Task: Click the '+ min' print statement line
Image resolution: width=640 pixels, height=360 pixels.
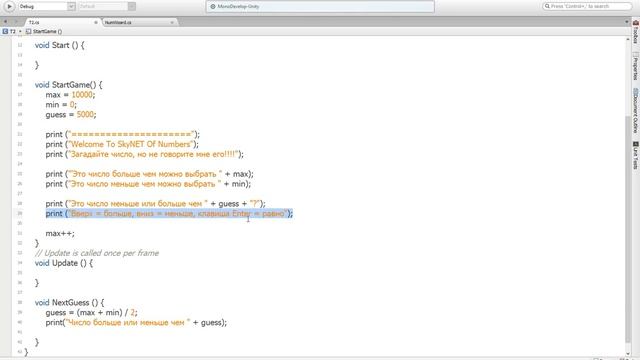Action: [148, 184]
